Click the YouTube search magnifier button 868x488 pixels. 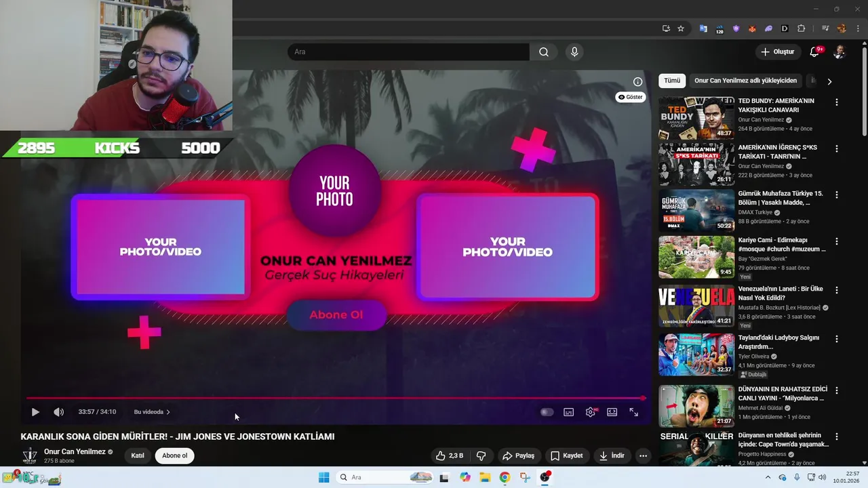pos(544,52)
